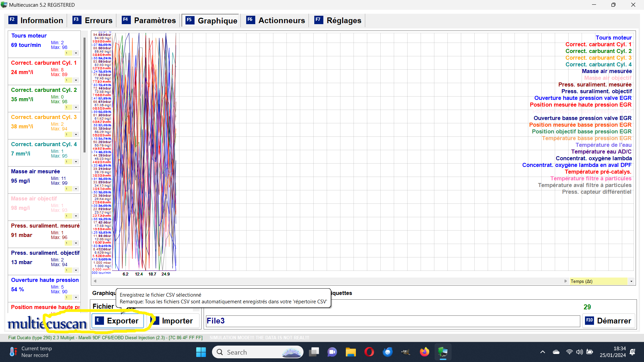Open scale dropdown for Correct. carburant Cyl. 2
644x362 pixels.
click(x=76, y=107)
